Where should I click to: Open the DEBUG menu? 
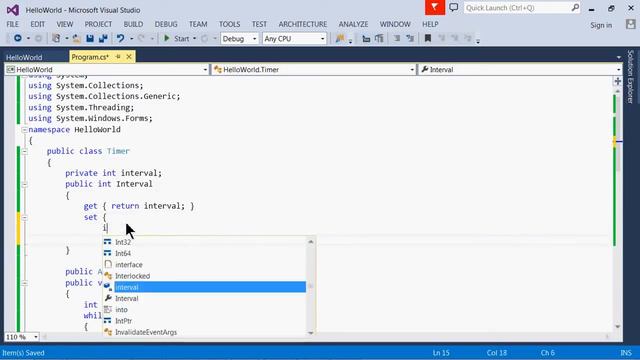pyautogui.click(x=166, y=24)
